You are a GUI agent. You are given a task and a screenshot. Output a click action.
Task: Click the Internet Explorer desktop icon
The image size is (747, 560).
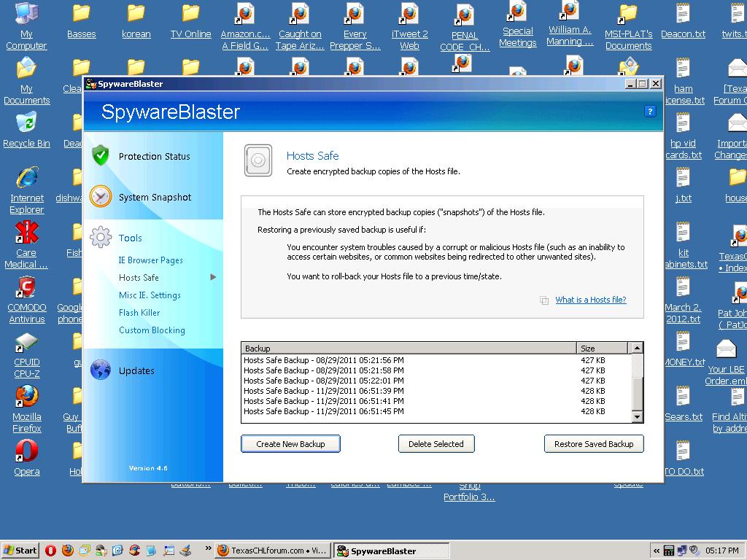coord(26,177)
